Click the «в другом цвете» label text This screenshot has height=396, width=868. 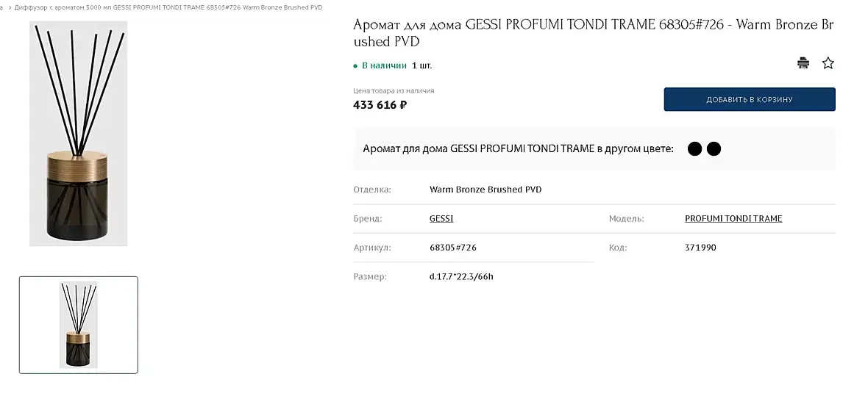click(x=634, y=149)
